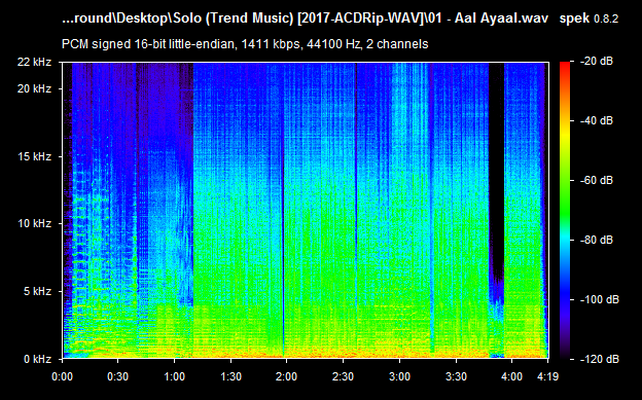Click the 2:00 time axis label
Viewport: 642px width, 400px height.
pos(287,377)
